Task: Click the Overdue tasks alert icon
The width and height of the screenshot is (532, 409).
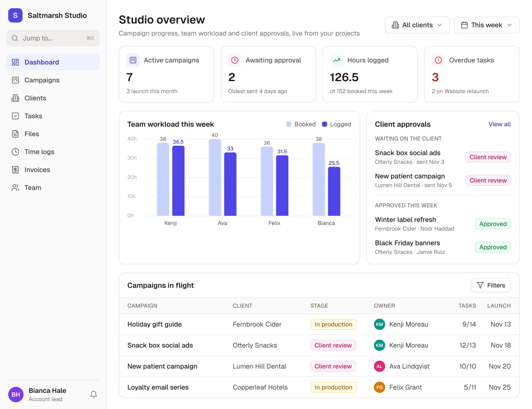Action: tap(438, 60)
